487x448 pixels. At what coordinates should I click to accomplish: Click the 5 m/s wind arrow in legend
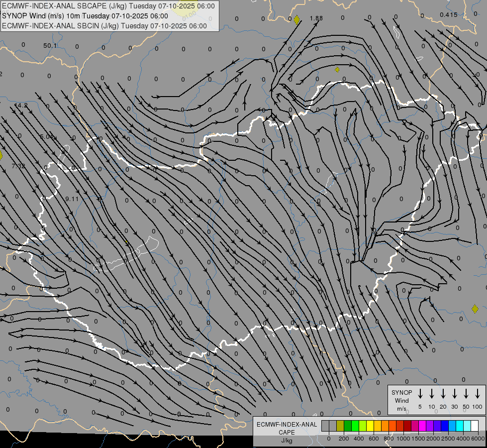tap(420, 394)
